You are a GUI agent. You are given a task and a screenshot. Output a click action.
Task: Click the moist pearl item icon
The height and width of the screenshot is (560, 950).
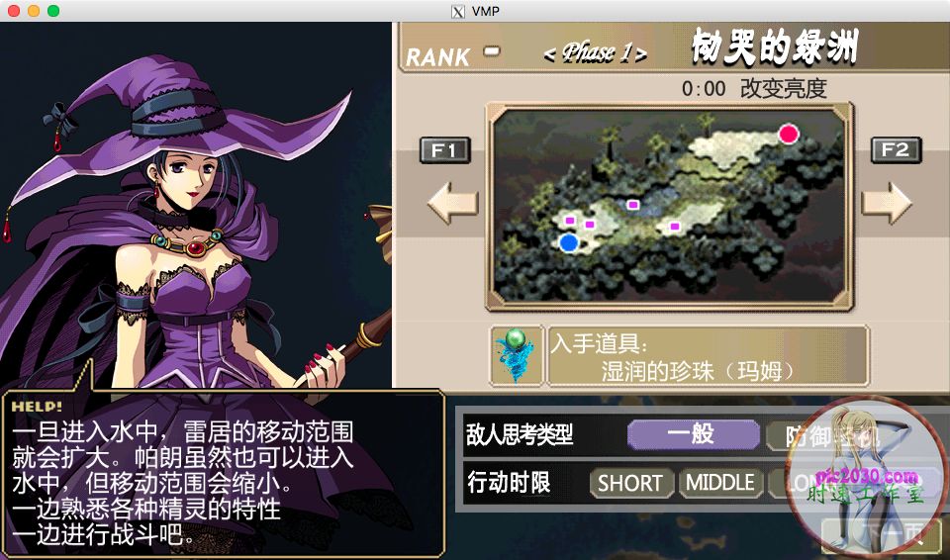click(517, 355)
